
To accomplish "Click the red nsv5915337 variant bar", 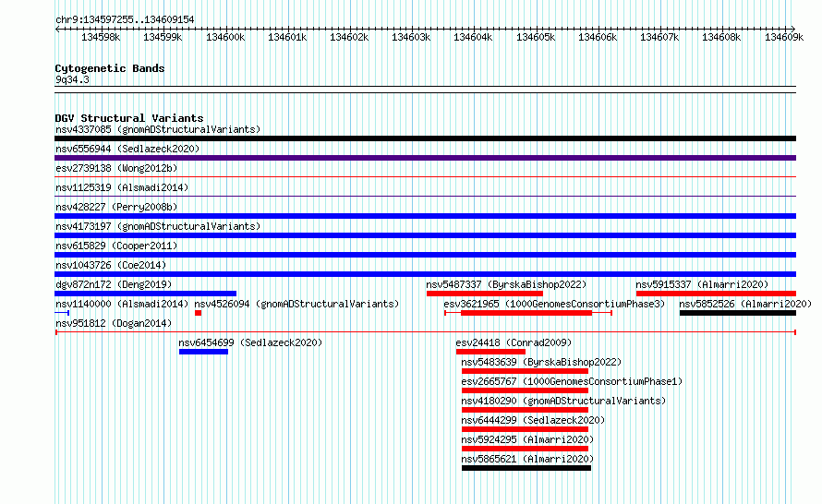I will [716, 294].
